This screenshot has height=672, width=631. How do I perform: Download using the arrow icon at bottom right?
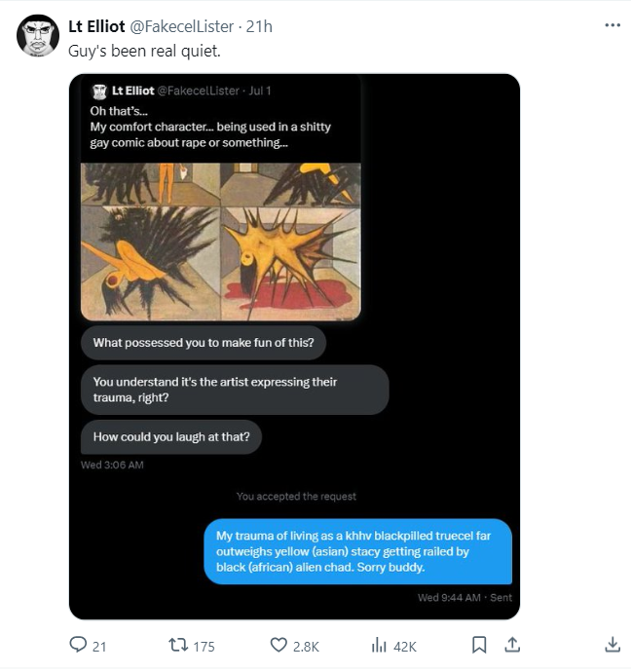pos(612,645)
